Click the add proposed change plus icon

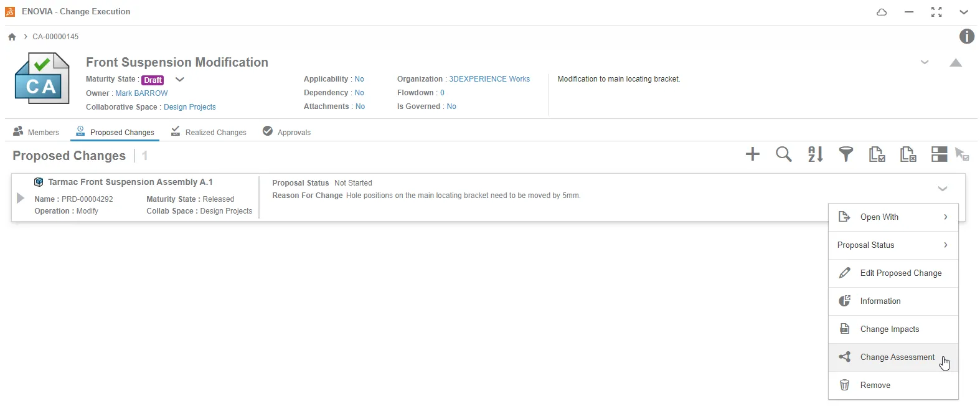coord(752,154)
